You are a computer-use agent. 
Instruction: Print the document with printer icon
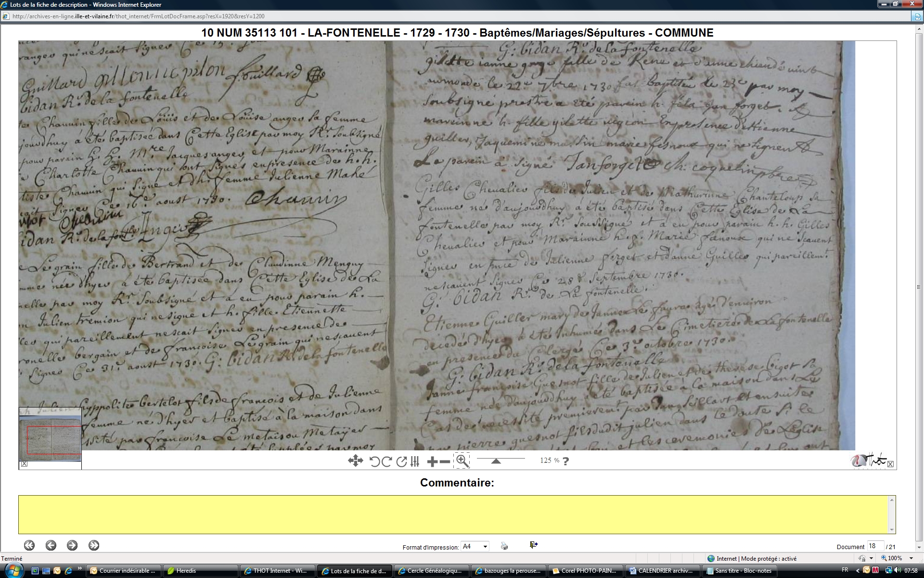(x=504, y=546)
